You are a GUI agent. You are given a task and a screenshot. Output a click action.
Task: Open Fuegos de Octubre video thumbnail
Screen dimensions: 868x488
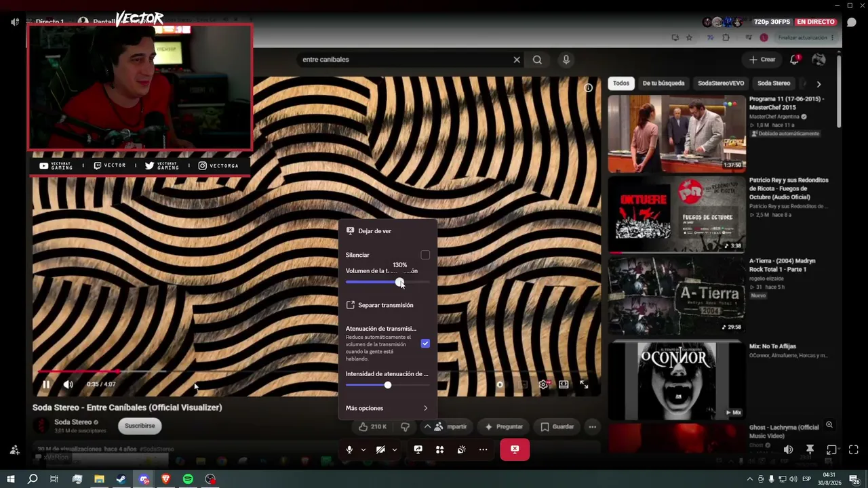click(x=677, y=214)
